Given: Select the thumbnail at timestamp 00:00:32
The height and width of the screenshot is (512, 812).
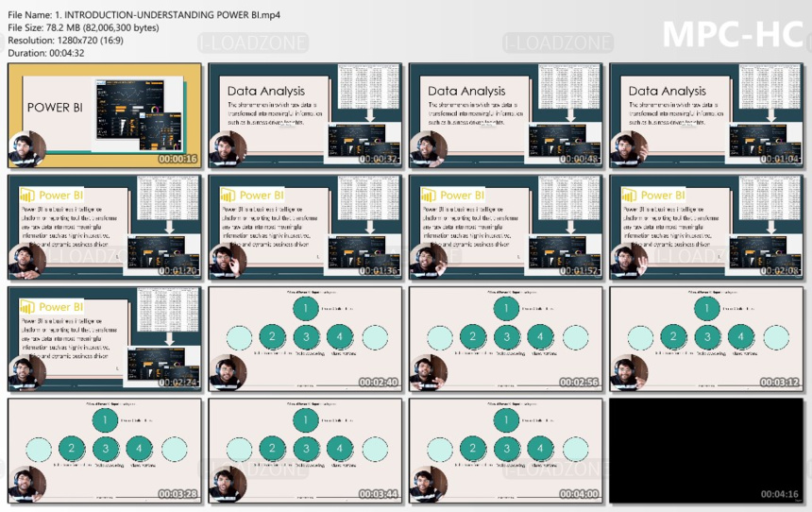Looking at the screenshot, I should pyautogui.click(x=305, y=115).
